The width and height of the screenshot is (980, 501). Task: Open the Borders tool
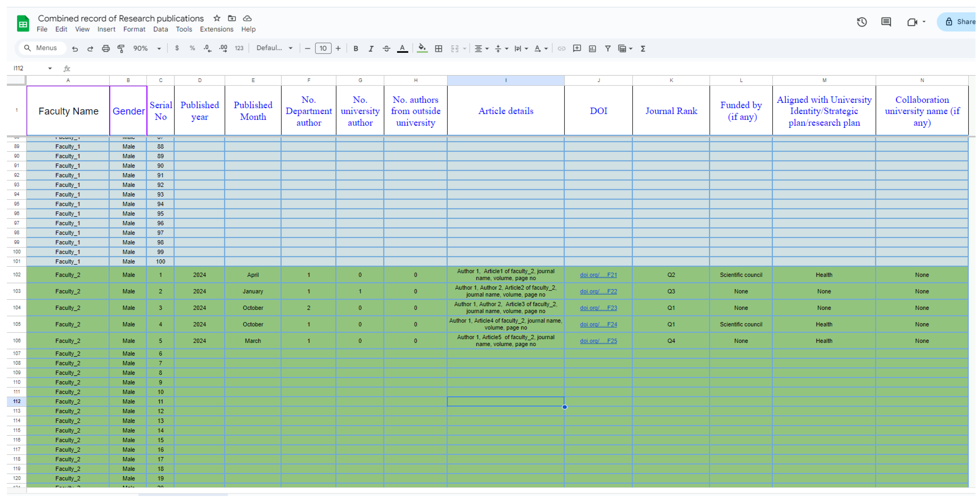[438, 49]
